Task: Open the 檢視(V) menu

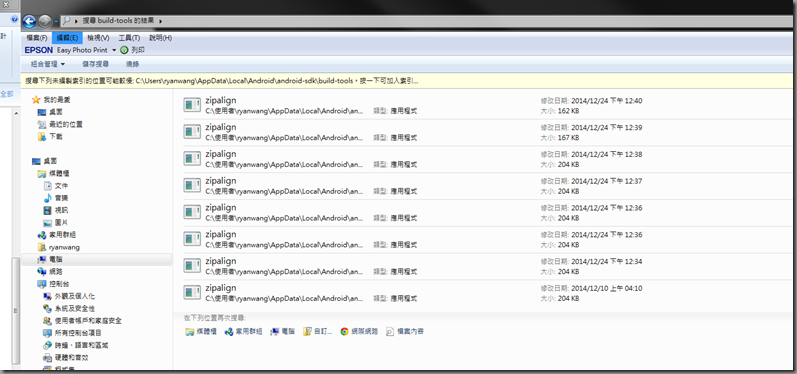Action: [98, 38]
